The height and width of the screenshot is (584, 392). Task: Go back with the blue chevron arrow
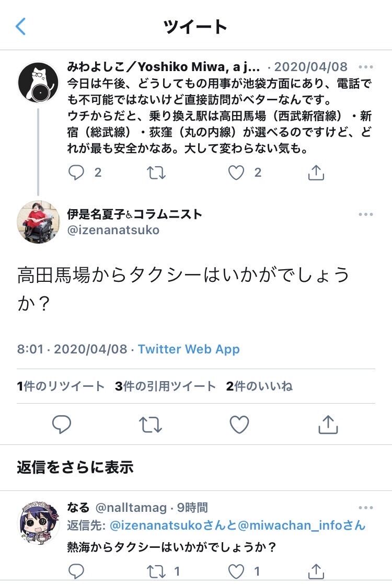click(20, 27)
